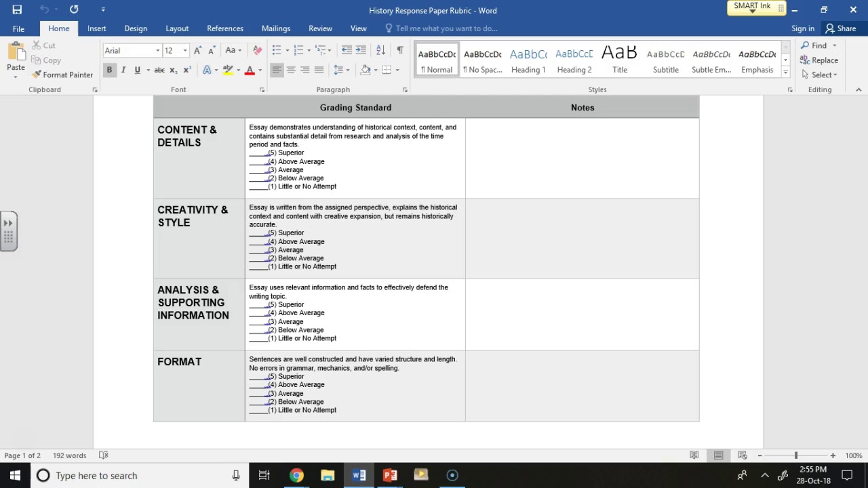Apply the Heading 1 style
Viewport: 868px width, 488px height.
pyautogui.click(x=528, y=60)
